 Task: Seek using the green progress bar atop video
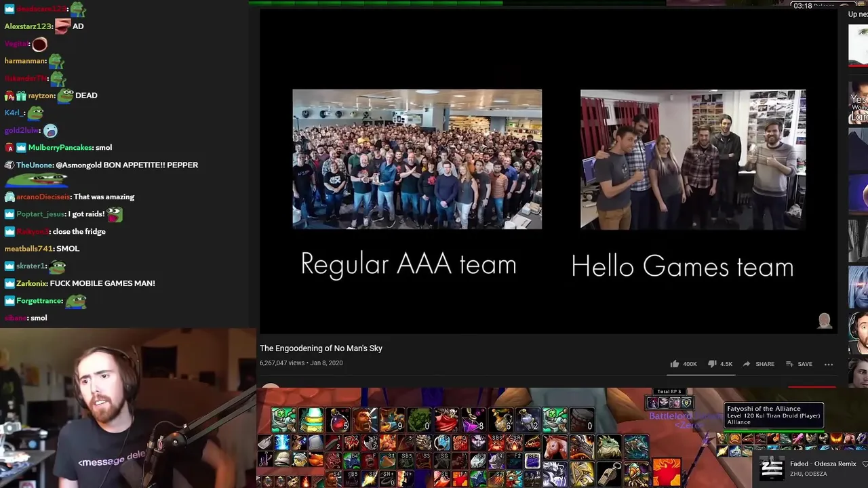coord(375,3)
